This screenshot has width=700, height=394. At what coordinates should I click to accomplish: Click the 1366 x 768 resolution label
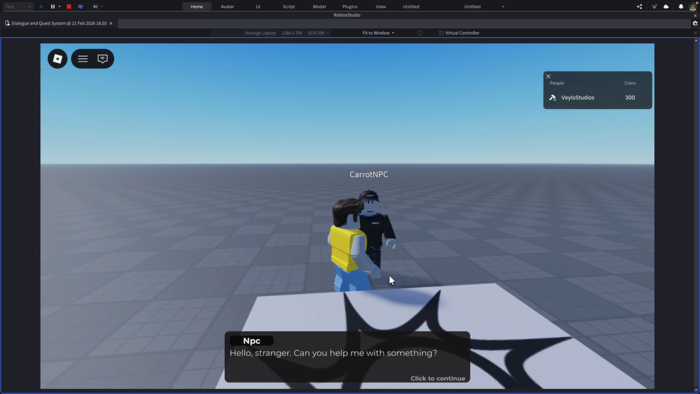[292, 33]
